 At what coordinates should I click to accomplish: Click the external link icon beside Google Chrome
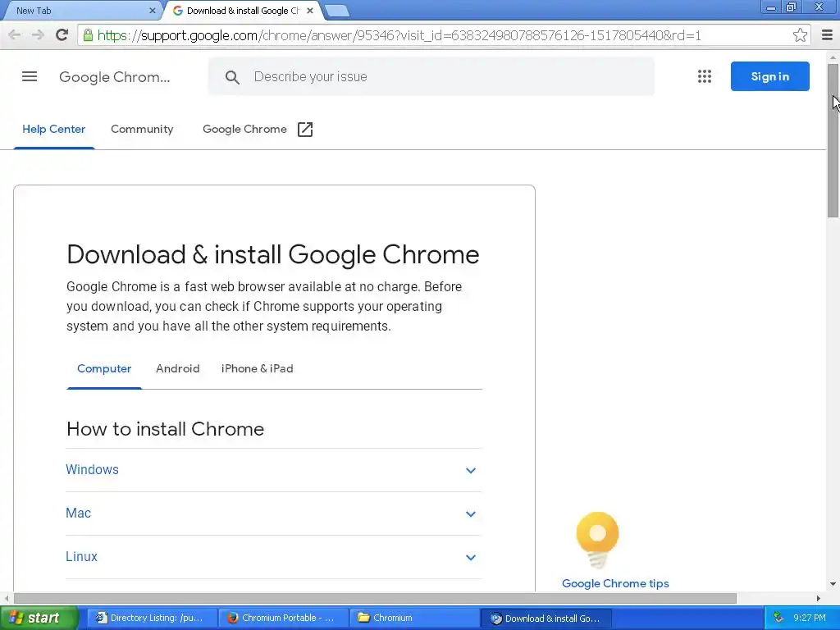(305, 130)
